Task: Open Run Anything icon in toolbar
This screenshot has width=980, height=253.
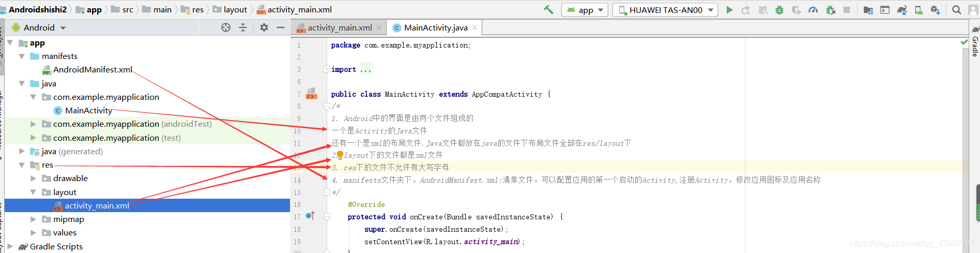Action: 885,10
